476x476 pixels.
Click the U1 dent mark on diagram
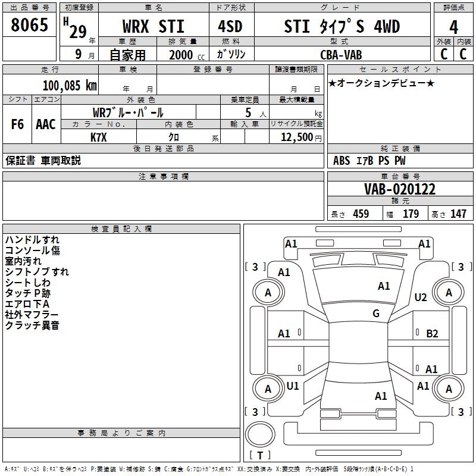coord(293,386)
